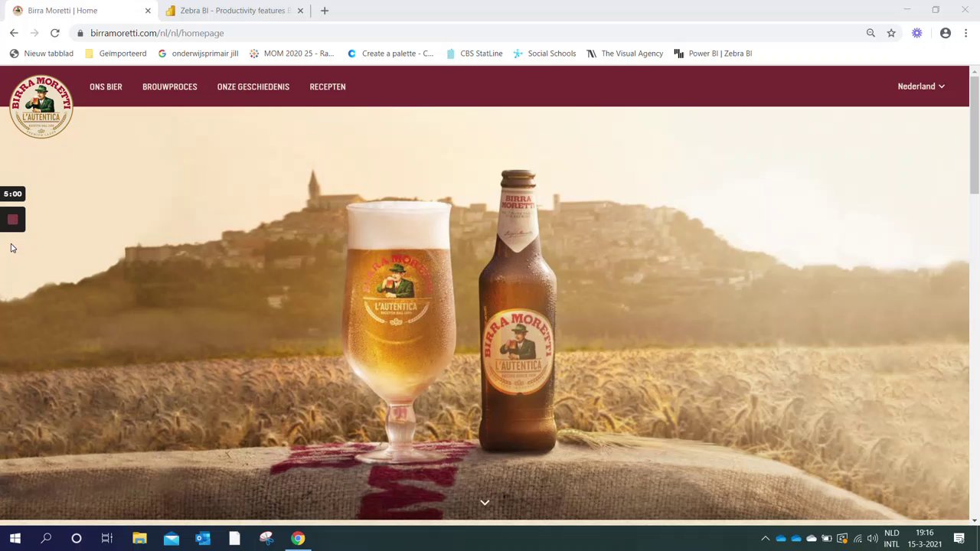Close the Birra Moretti tab

click(x=148, y=11)
